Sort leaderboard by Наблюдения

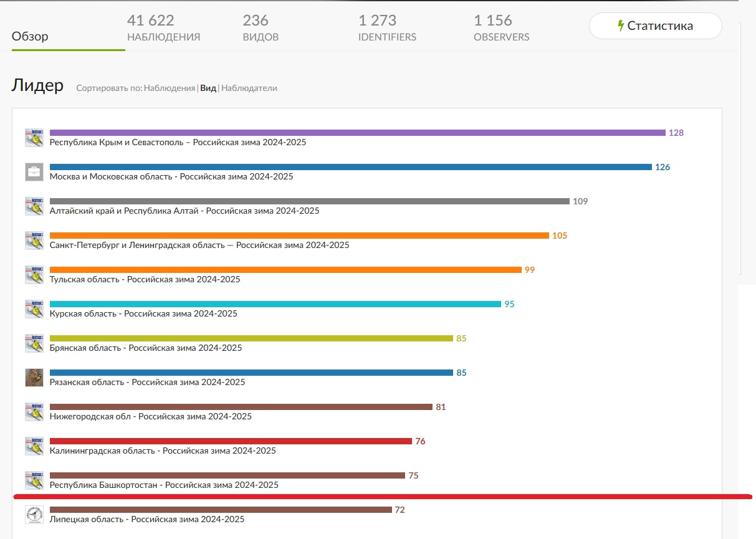coord(170,88)
